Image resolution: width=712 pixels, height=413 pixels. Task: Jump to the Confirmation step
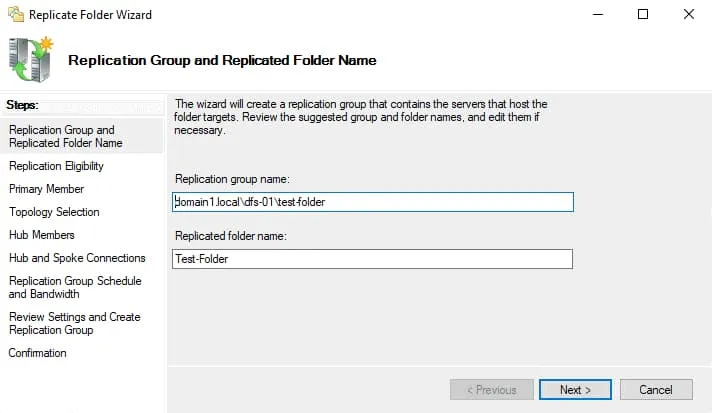(x=37, y=353)
